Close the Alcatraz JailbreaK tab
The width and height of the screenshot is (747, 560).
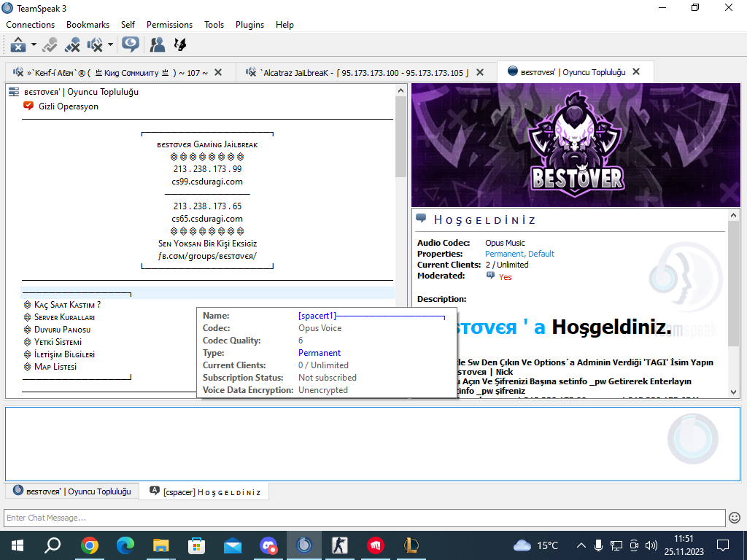480,72
